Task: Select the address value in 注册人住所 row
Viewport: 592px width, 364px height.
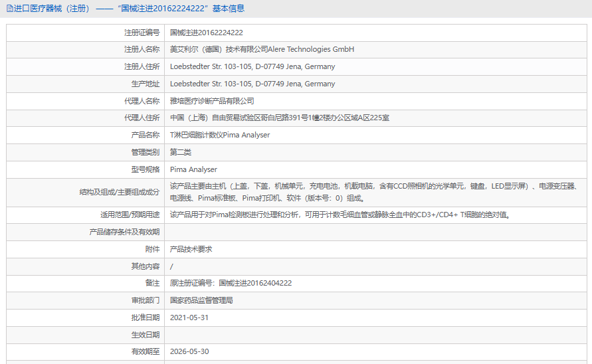Action: [252, 67]
